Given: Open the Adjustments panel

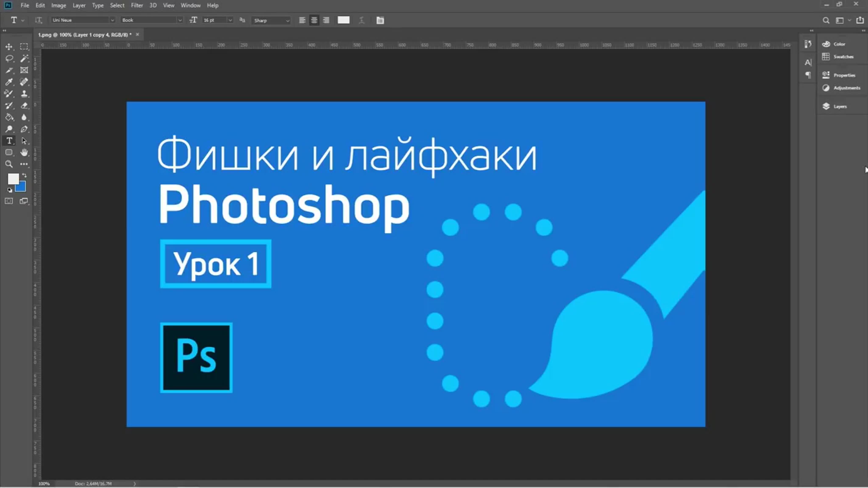Looking at the screenshot, I should (x=841, y=88).
